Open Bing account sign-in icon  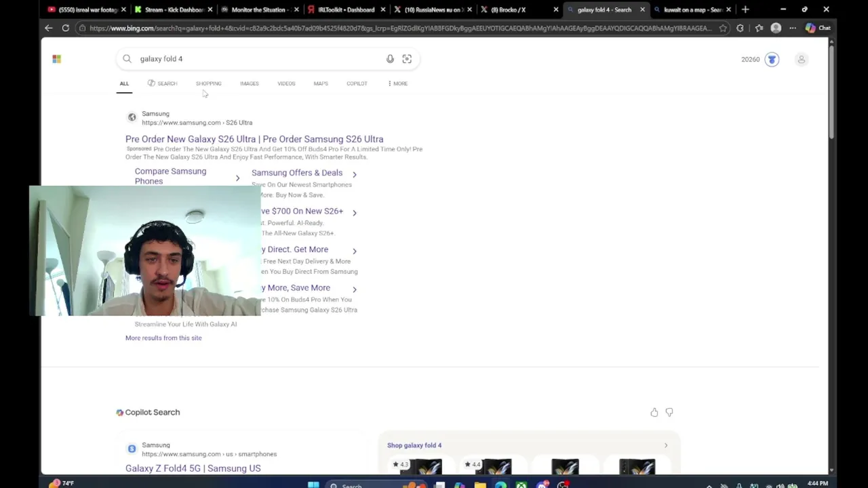click(802, 59)
